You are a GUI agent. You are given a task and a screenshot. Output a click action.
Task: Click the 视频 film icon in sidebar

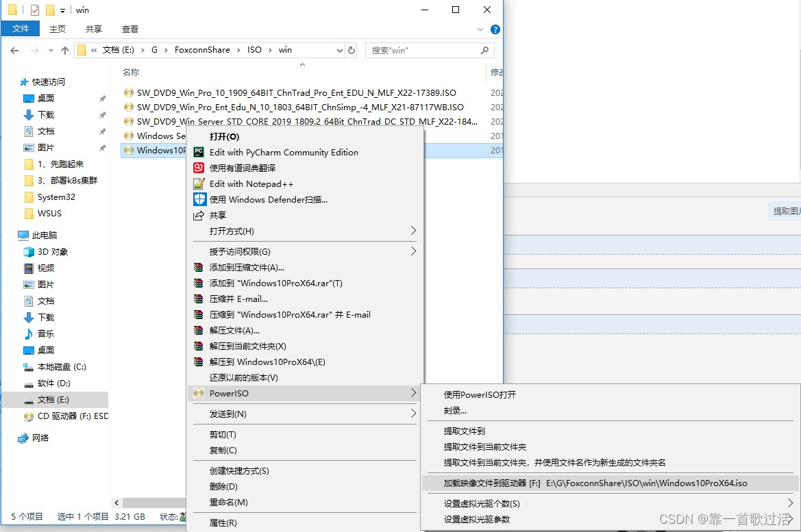[29, 268]
